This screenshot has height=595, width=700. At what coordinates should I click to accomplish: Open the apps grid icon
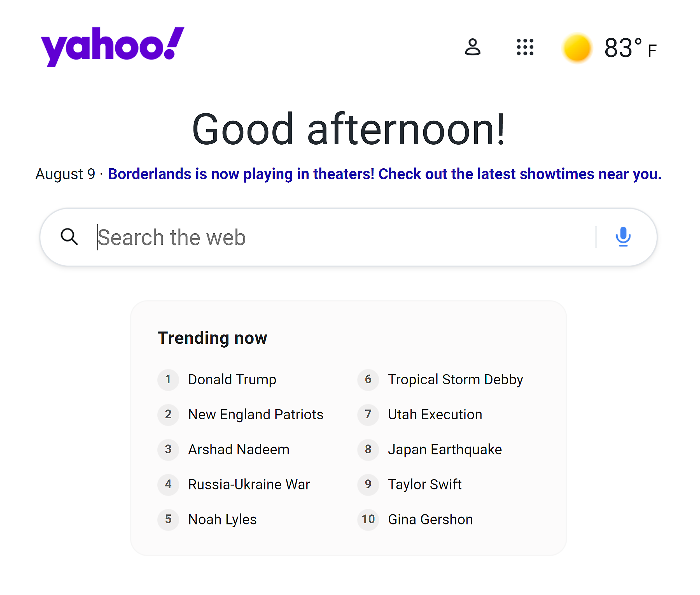tap(525, 48)
